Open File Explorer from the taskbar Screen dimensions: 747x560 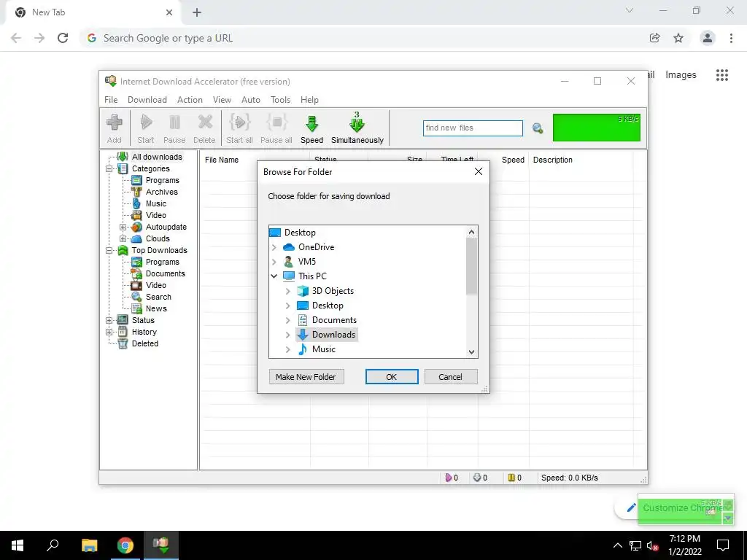pos(89,545)
